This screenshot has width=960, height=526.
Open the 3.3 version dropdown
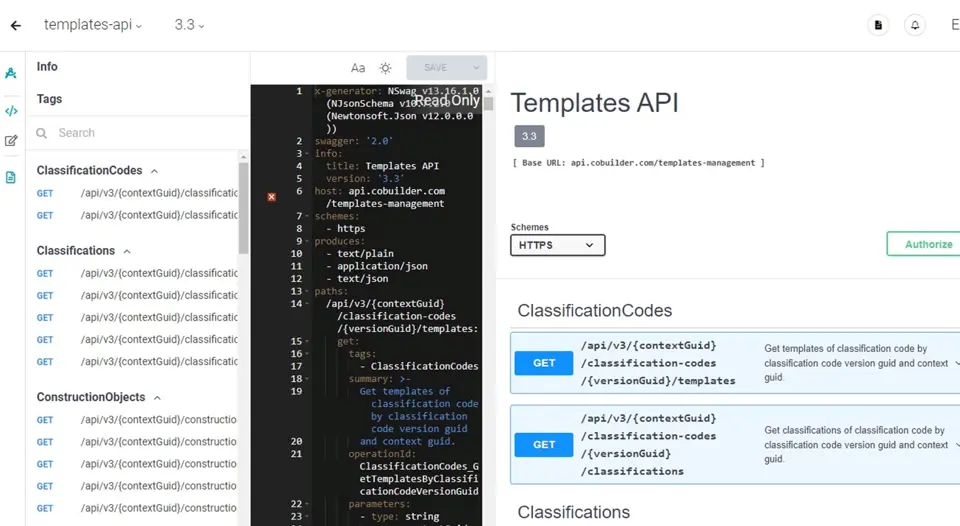pos(189,24)
